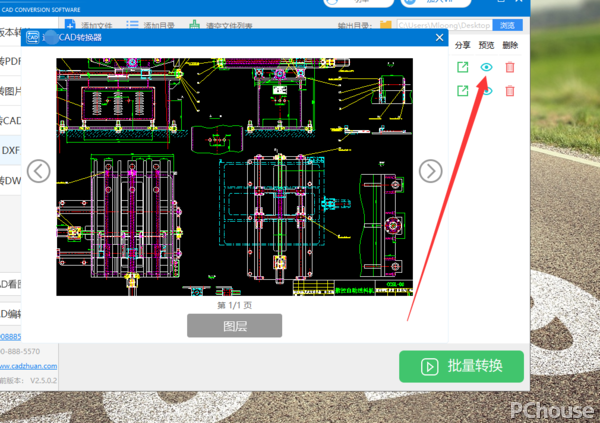Click the 图层 layers button
The image size is (600, 423).
234,325
